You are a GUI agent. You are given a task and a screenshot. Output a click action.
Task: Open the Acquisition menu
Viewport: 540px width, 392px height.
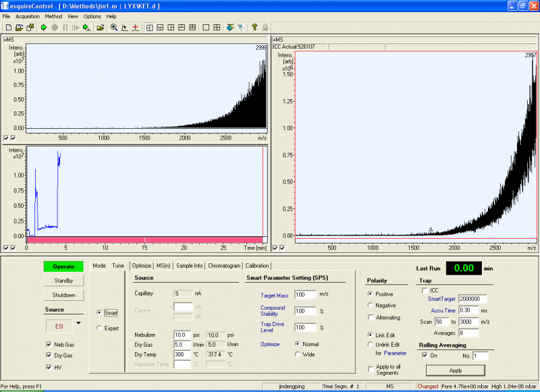(28, 16)
